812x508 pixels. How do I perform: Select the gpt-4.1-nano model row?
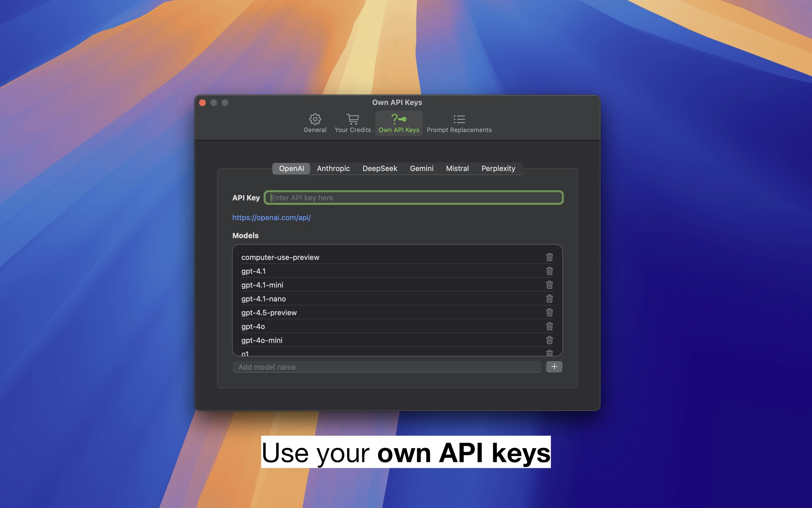coord(397,298)
